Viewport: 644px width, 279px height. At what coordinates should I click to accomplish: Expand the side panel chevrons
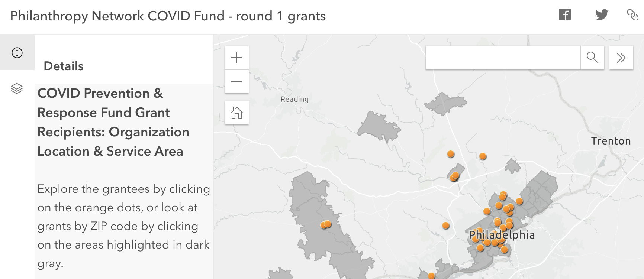pos(621,58)
